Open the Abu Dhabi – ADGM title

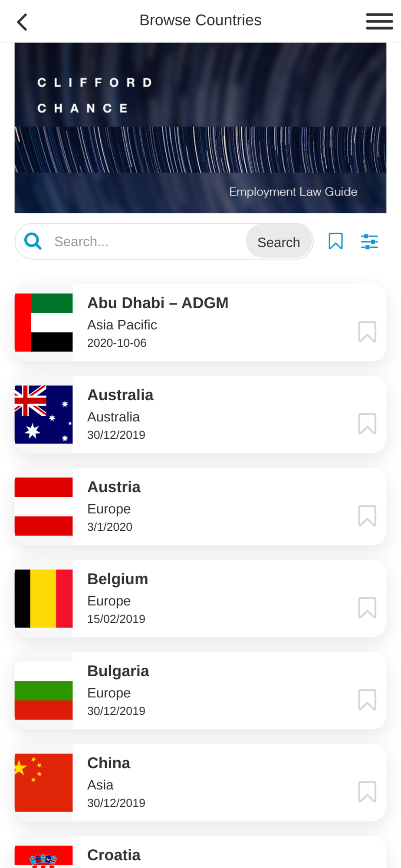[158, 303]
